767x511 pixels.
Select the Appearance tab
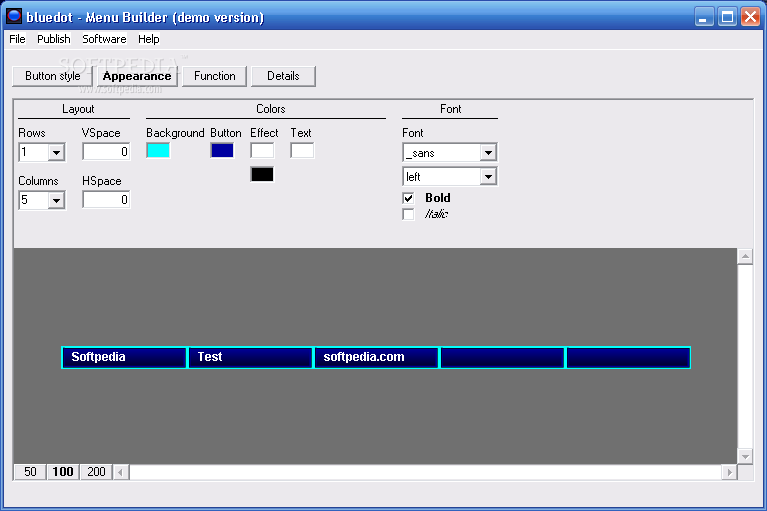pyautogui.click(x=137, y=76)
